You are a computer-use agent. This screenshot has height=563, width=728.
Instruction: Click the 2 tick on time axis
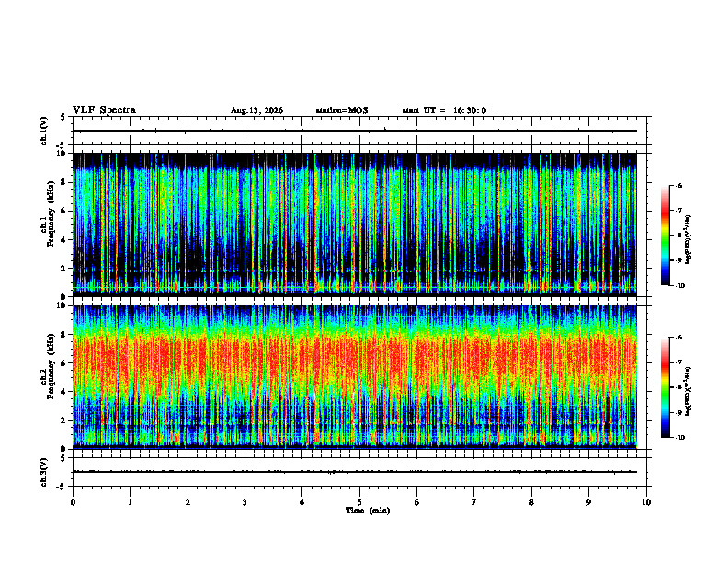coord(188,502)
